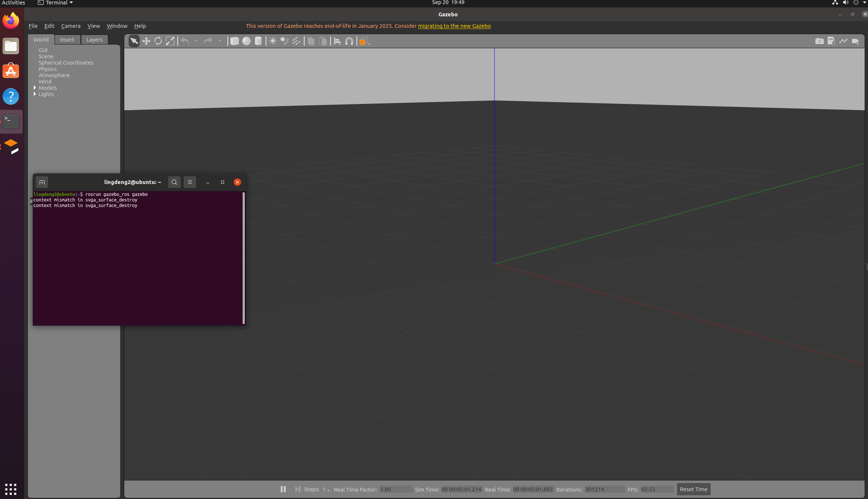868x499 pixels.
Task: Open the redo history dropdown arrow
Action: click(220, 41)
